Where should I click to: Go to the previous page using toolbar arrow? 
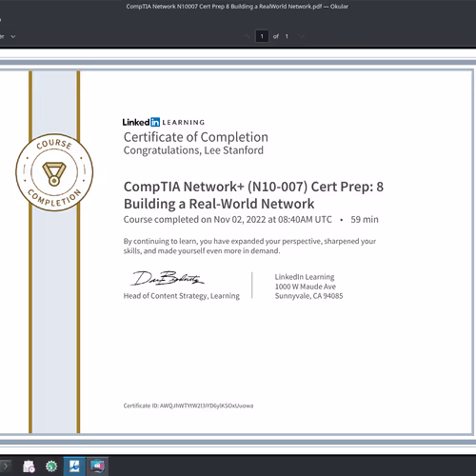pos(247,36)
